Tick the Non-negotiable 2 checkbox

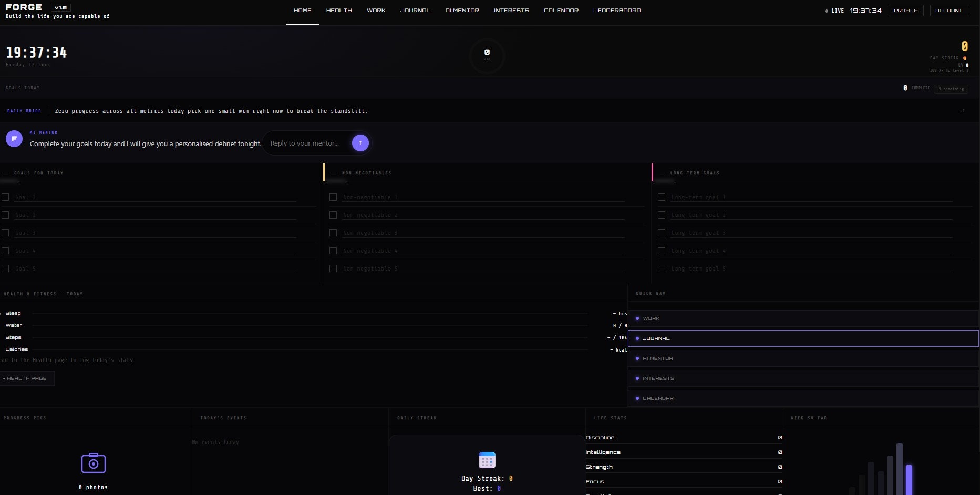click(x=333, y=215)
